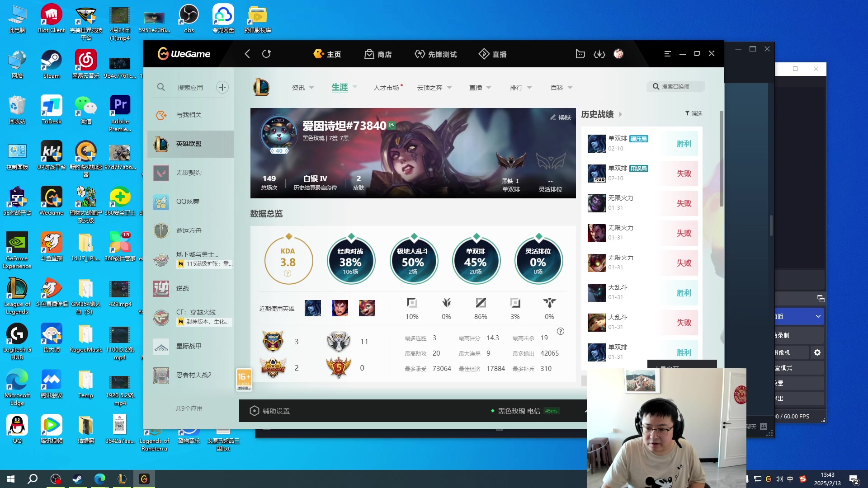Select 星际战甲 in the sidebar

190,346
